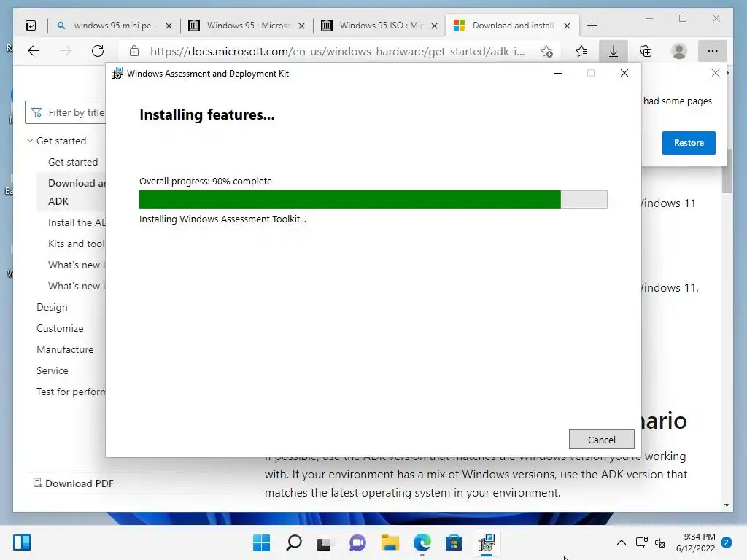Open the Windows Start menu
The width and height of the screenshot is (747, 560).
[x=261, y=542]
